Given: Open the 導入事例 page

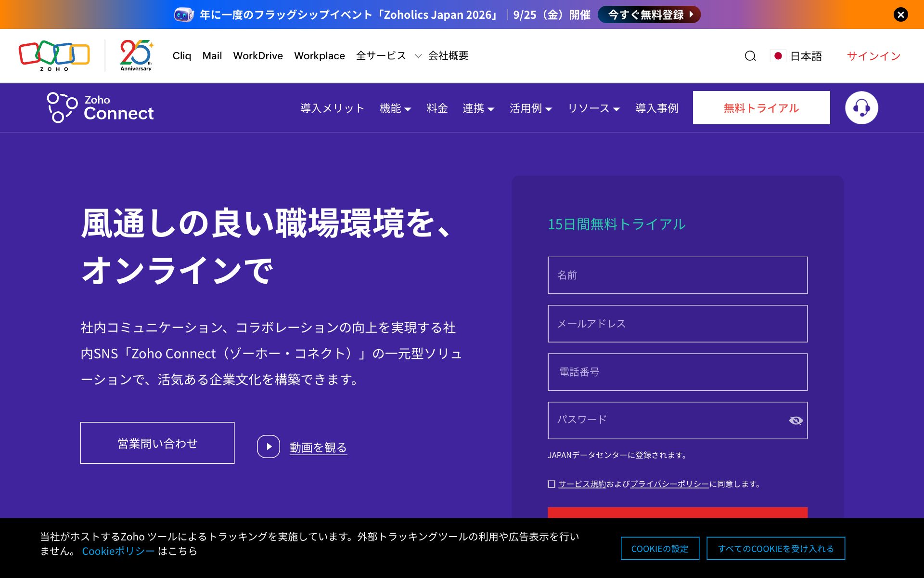Looking at the screenshot, I should point(657,108).
